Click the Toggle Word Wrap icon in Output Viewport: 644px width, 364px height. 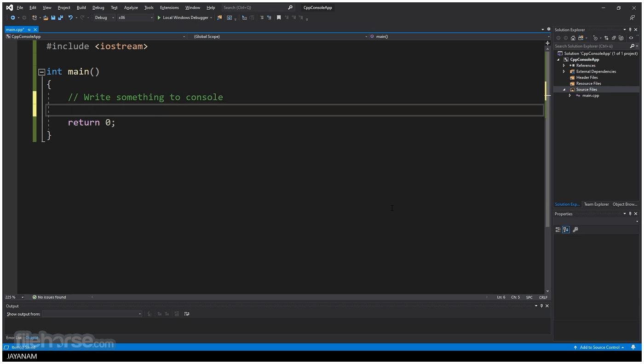point(187,314)
